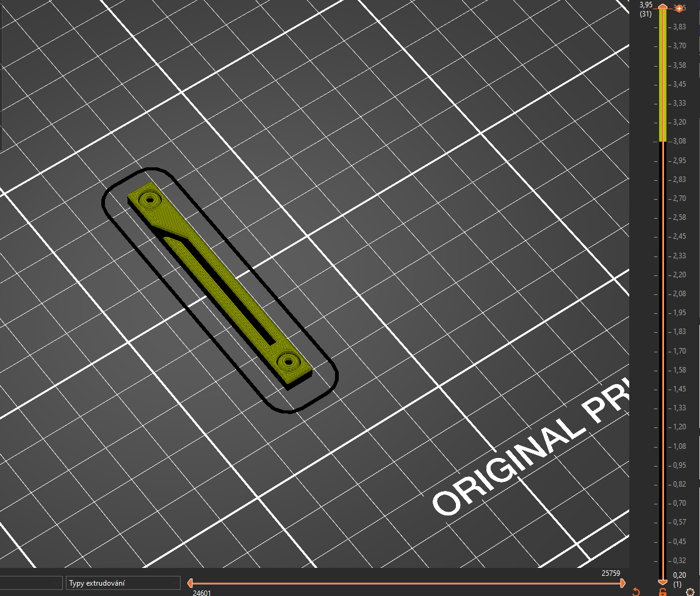Screen dimensions: 700x596
Task: Click the vertical slider at height 3,45
Action: (662, 84)
